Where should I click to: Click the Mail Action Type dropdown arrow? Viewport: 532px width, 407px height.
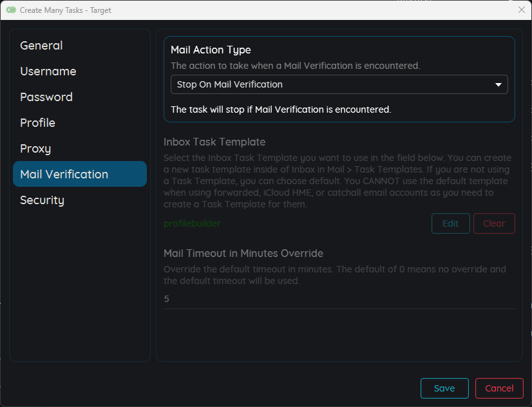pyautogui.click(x=498, y=84)
